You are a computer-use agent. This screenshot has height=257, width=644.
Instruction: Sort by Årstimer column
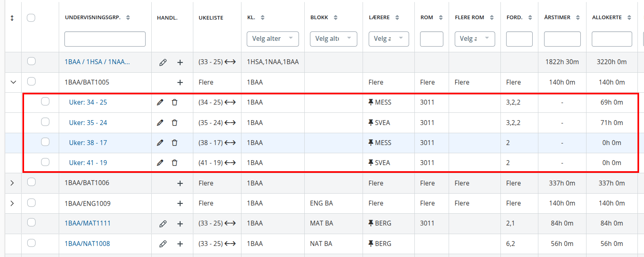[x=578, y=18]
